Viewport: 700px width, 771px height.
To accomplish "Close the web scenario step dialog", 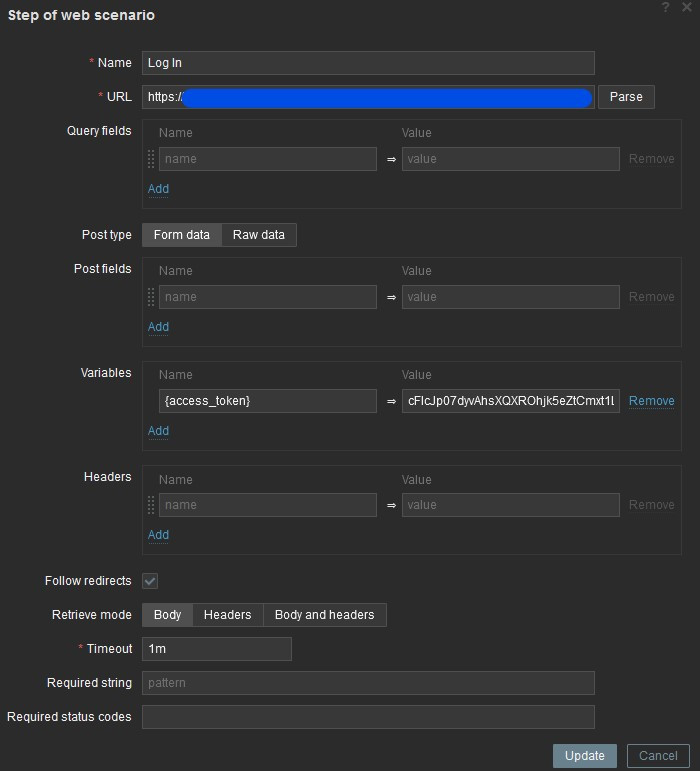I will point(686,8).
